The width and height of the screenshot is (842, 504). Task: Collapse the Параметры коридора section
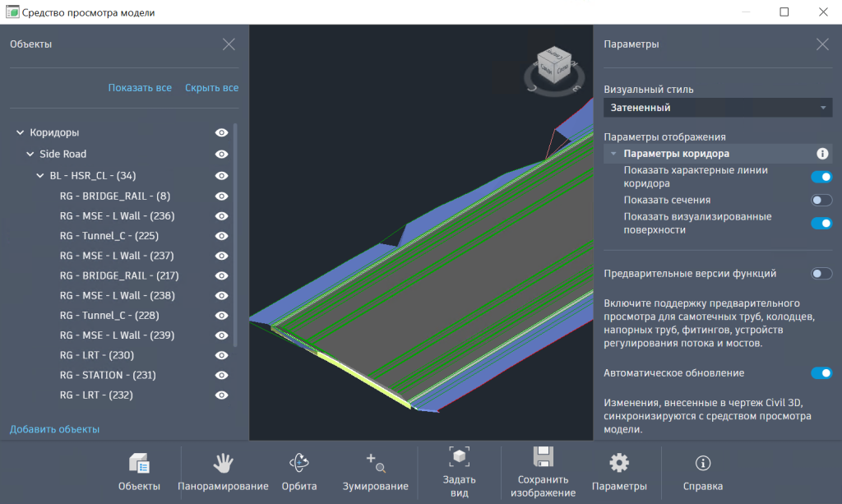613,154
